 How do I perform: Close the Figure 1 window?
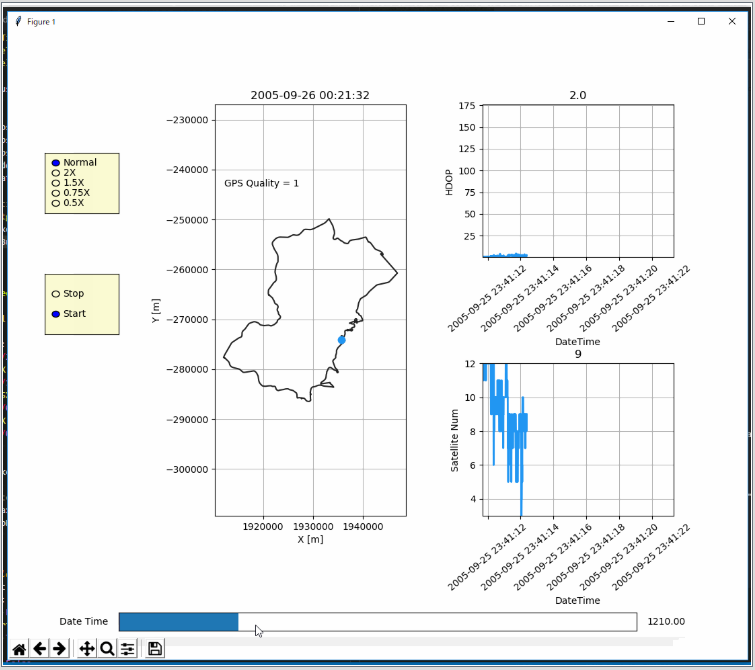[732, 22]
